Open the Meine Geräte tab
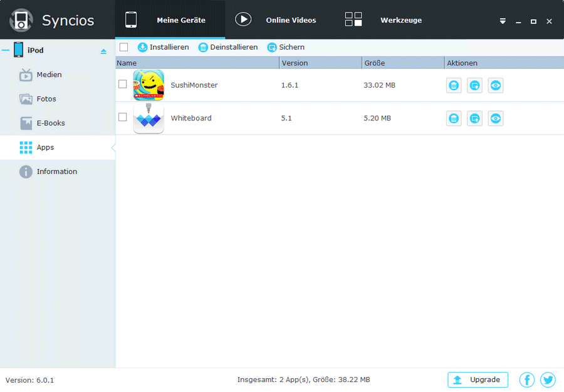Image resolution: width=564 pixels, height=392 pixels. click(x=170, y=20)
